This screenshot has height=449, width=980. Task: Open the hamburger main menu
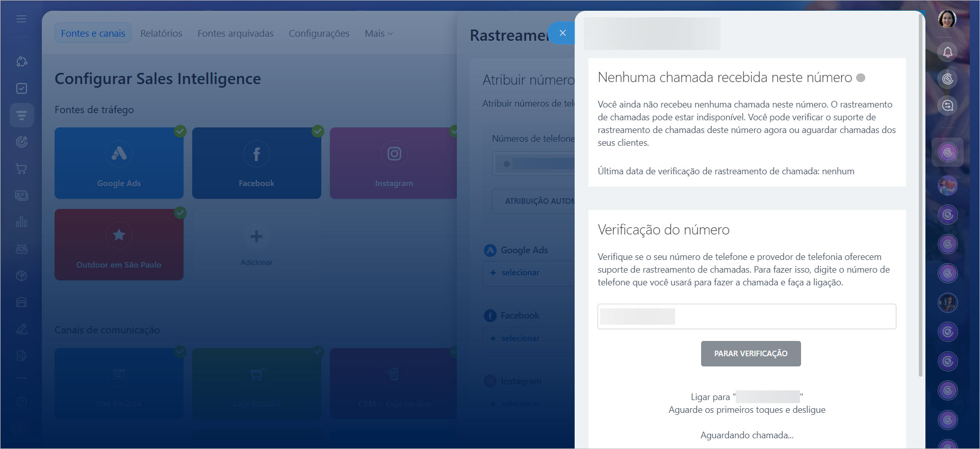tap(21, 19)
